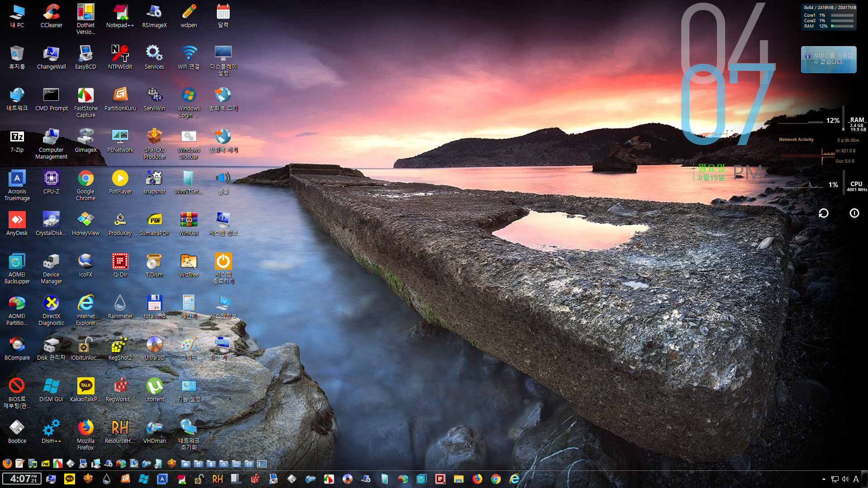Open Mozilla Firefox desktop shortcut
The height and width of the screenshot is (488, 868).
tap(85, 435)
